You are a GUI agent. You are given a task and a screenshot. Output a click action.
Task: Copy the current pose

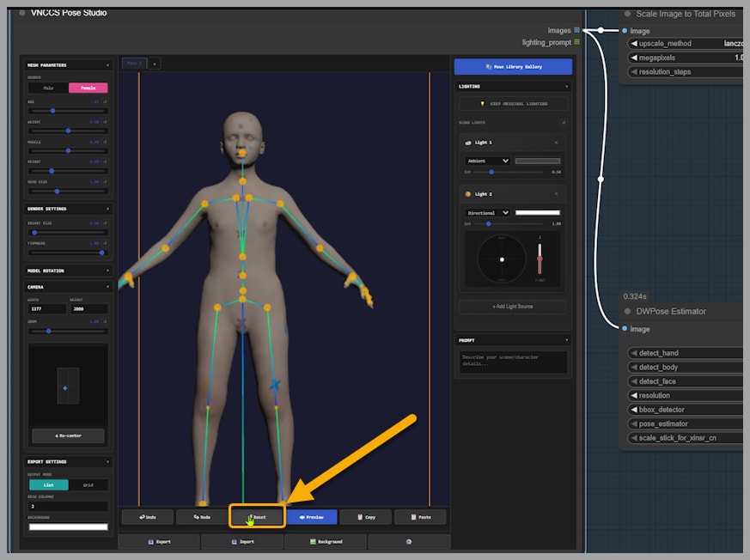[365, 517]
